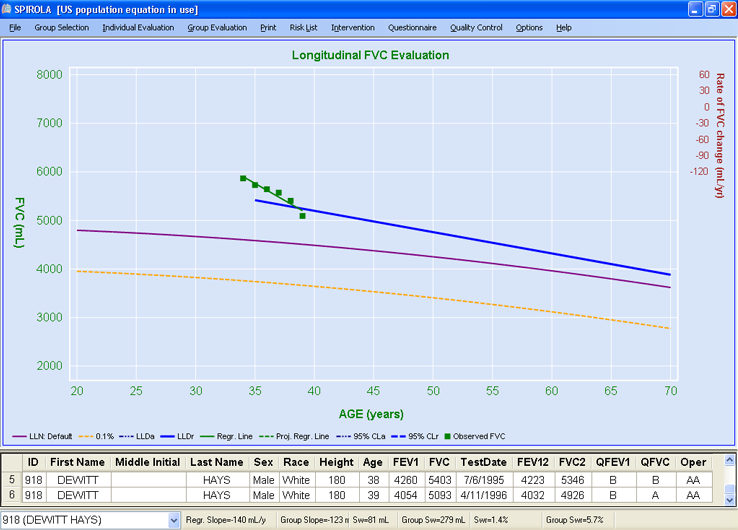
Task: Open the Individual Evaluation menu
Action: click(x=138, y=27)
